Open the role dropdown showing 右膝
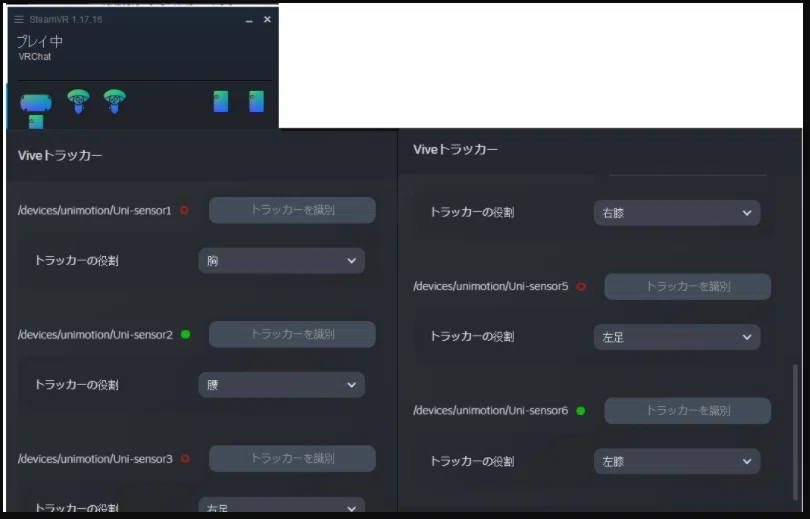 click(x=677, y=213)
